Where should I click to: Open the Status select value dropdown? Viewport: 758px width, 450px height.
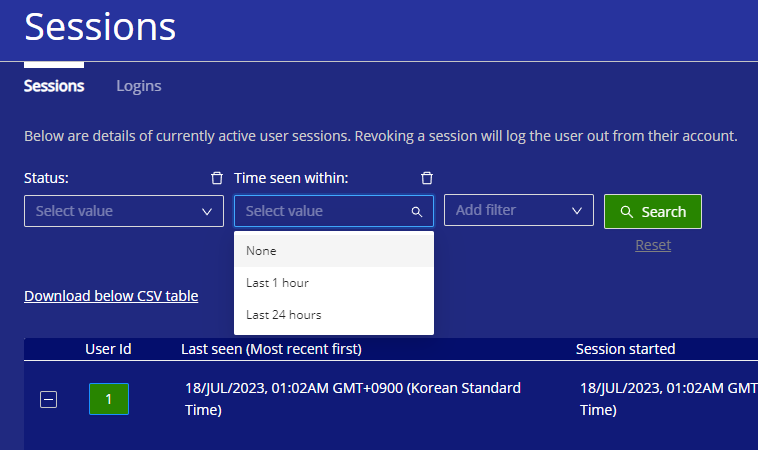click(x=124, y=211)
